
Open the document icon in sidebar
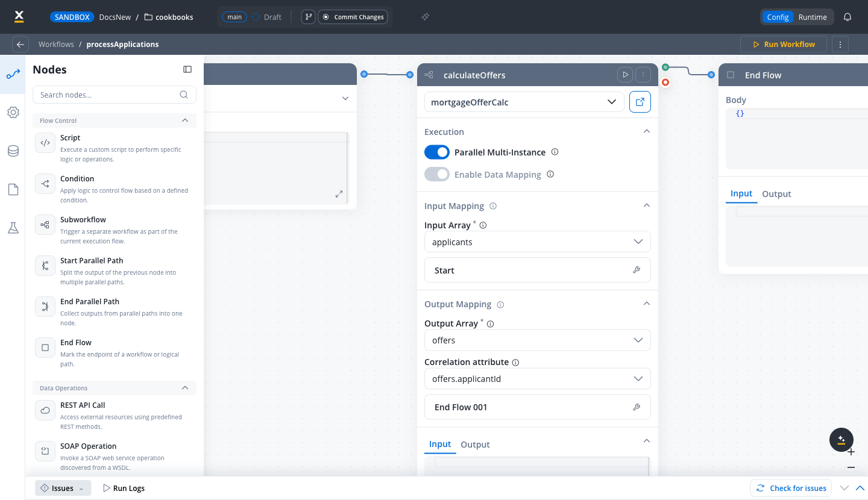13,190
